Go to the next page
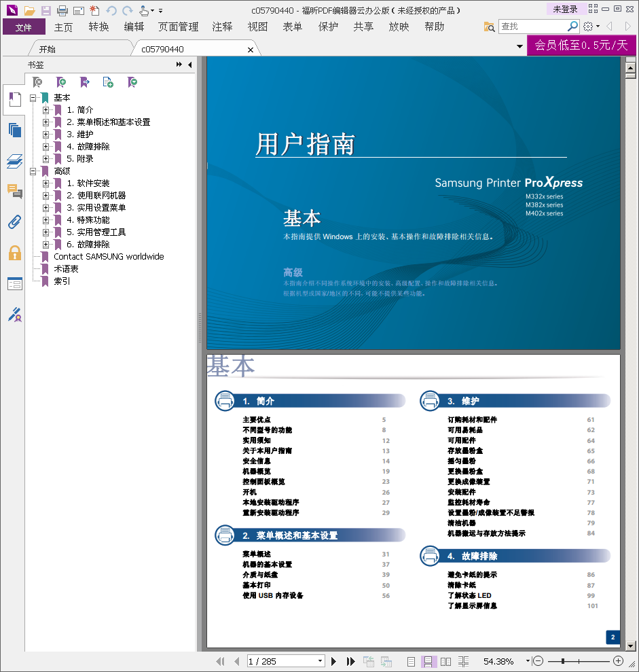The image size is (639, 672). pyautogui.click(x=333, y=661)
